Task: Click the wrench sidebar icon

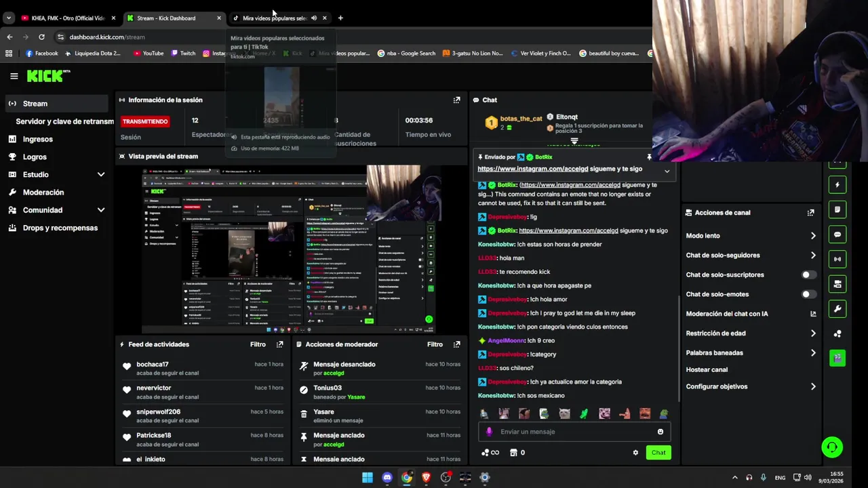Action: 837,308
